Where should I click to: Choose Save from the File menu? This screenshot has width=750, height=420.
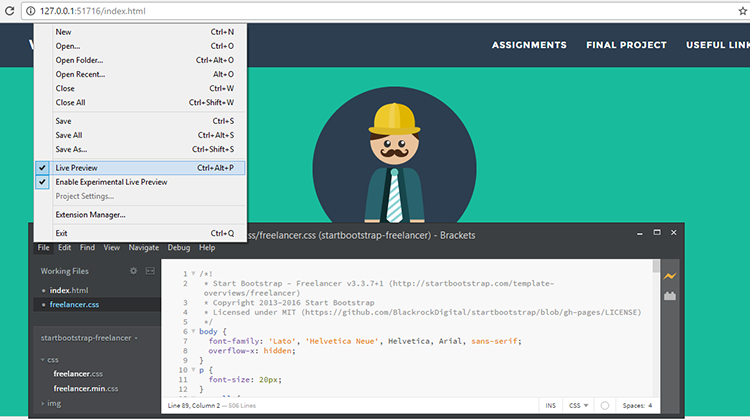(140, 121)
